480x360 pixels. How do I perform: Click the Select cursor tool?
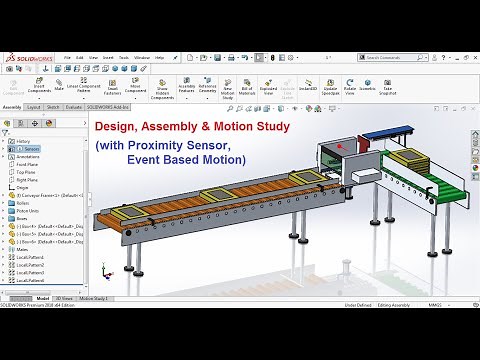pos(259,58)
